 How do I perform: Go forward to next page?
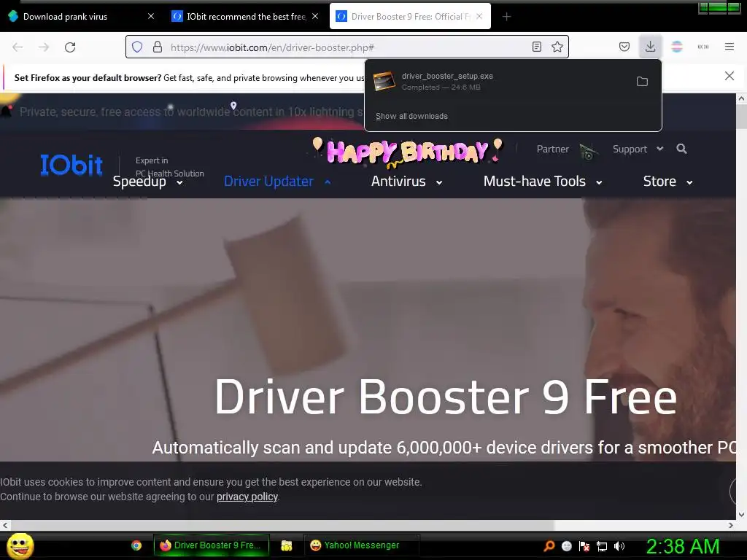(x=44, y=47)
